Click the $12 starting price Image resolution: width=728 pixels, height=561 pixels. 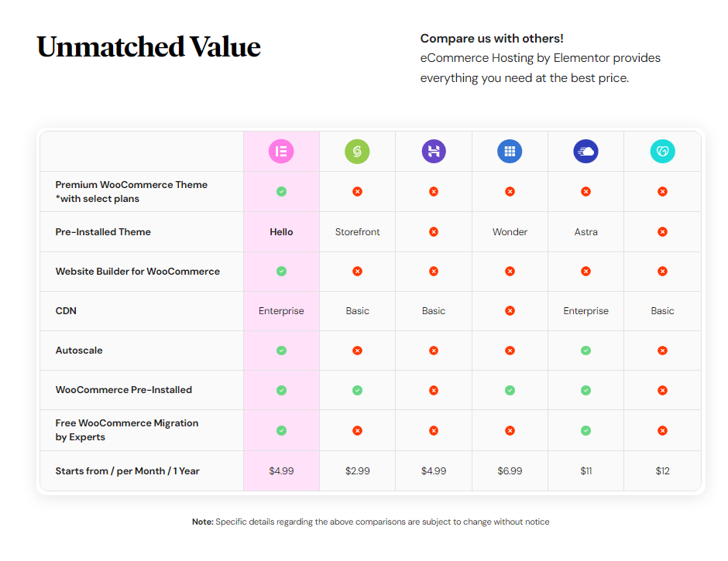[662, 471]
